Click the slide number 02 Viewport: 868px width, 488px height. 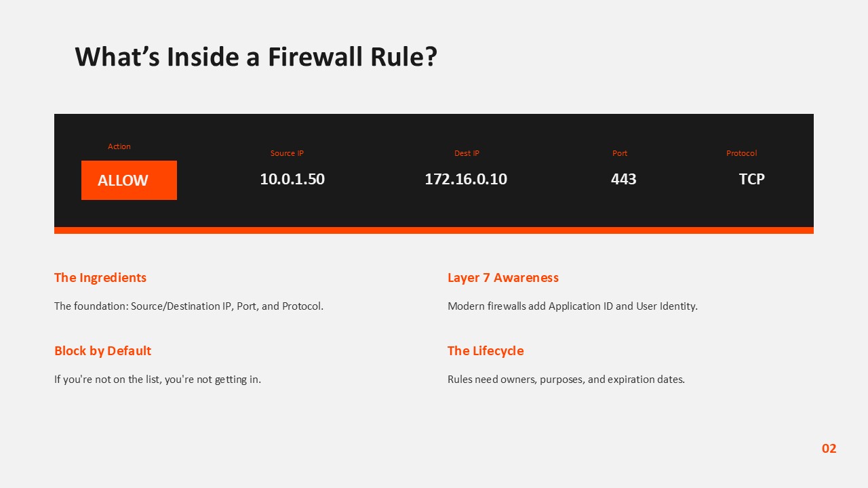[x=829, y=449]
